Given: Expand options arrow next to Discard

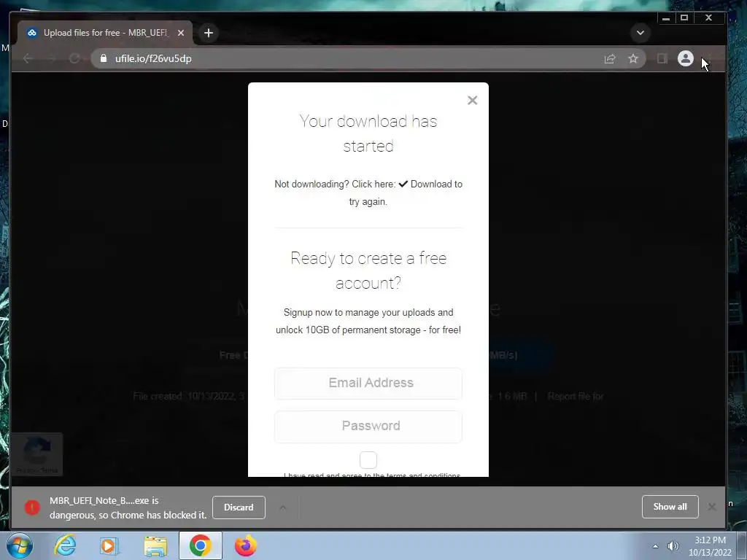Looking at the screenshot, I should [282, 507].
